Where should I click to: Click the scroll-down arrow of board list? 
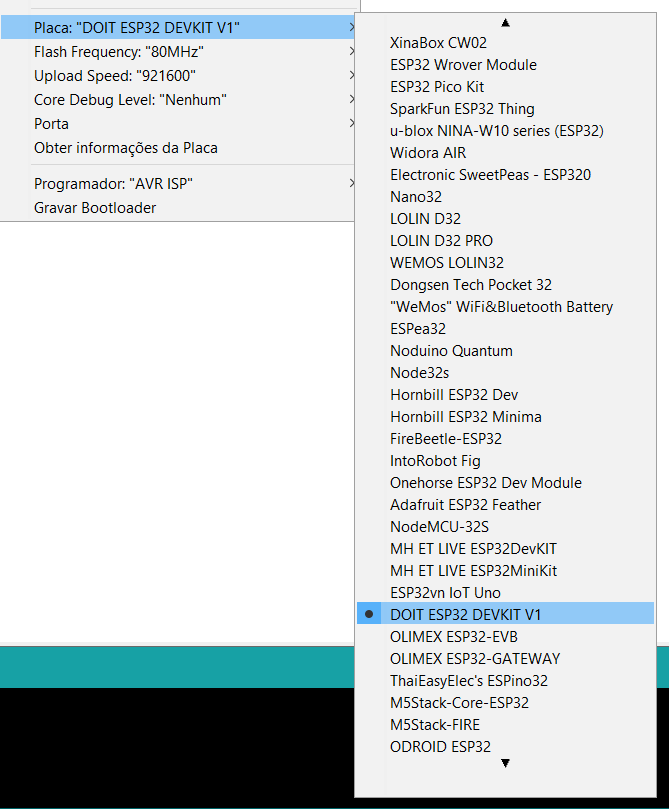505,763
